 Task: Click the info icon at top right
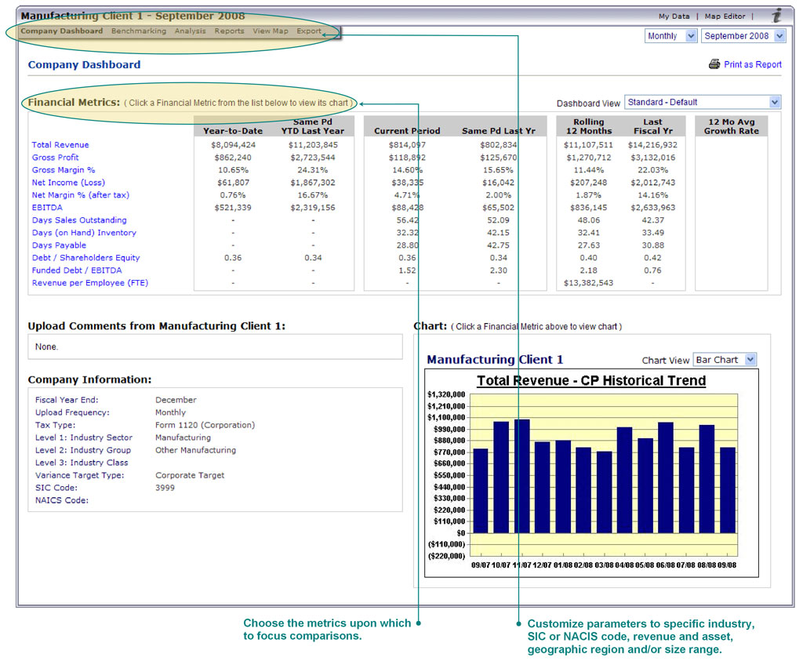[777, 15]
